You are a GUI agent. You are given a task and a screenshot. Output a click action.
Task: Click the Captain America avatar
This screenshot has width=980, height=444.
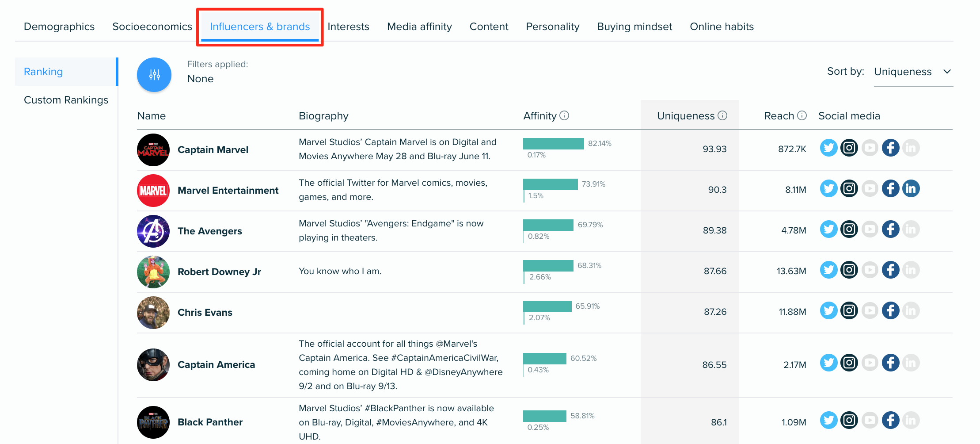[x=153, y=365]
